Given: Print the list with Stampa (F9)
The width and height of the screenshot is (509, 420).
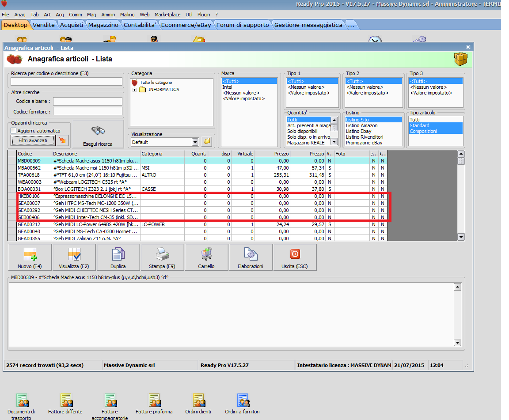Looking at the screenshot, I should pyautogui.click(x=162, y=257).
